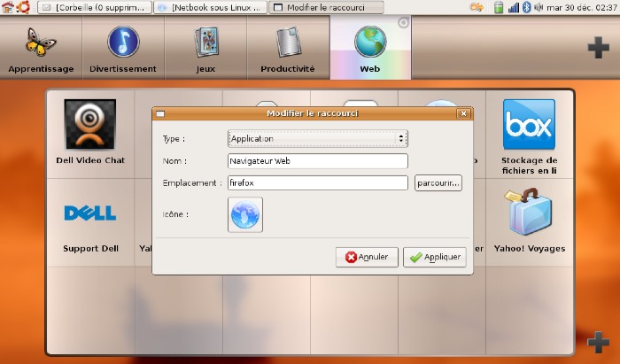Open the Yahoo! Voyages suitcase icon
This screenshot has height=364, width=620.
pos(530,212)
